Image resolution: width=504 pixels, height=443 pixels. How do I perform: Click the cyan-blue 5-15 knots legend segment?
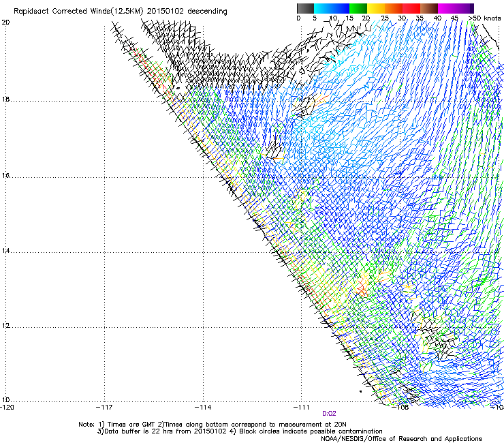point(332,8)
